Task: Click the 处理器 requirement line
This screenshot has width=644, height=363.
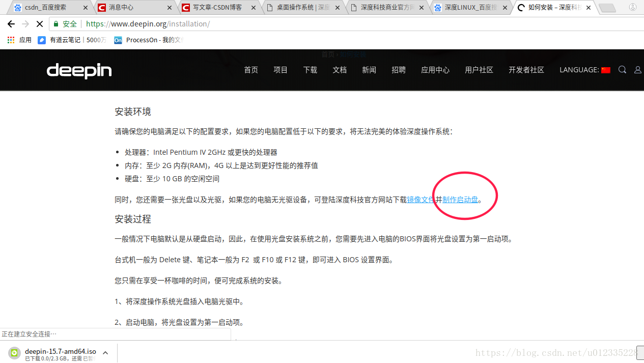Action: coord(201,152)
